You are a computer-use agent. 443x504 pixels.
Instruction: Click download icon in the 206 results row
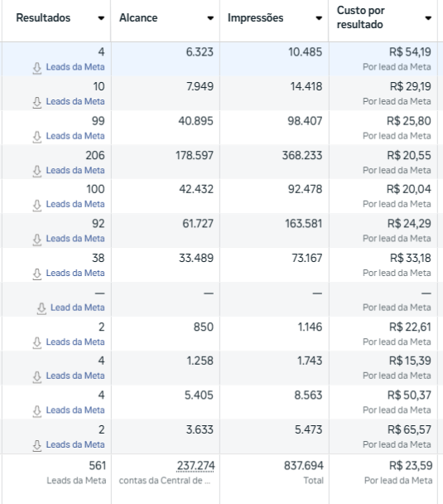[37, 171]
